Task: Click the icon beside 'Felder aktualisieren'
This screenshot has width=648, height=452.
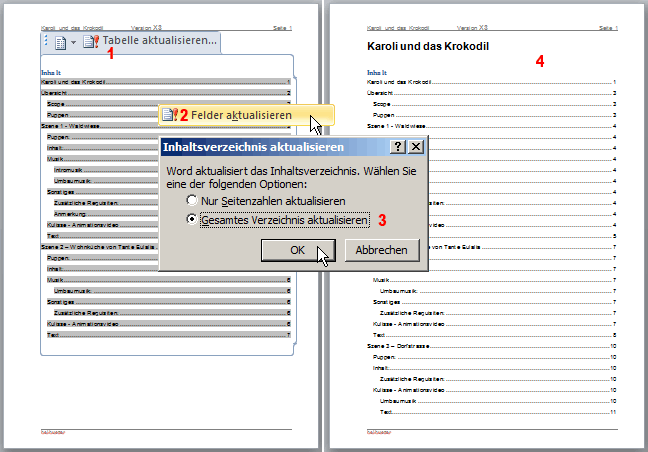Action: (170, 115)
